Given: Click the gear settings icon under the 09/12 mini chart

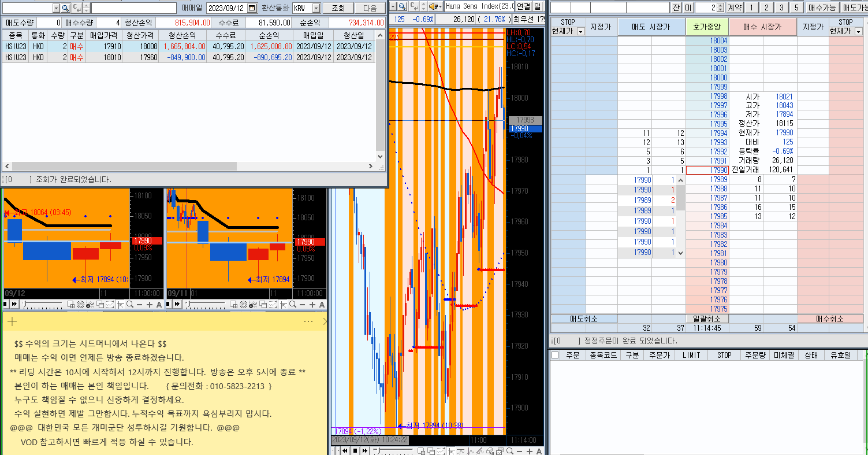Looking at the screenshot, I should (x=80, y=305).
